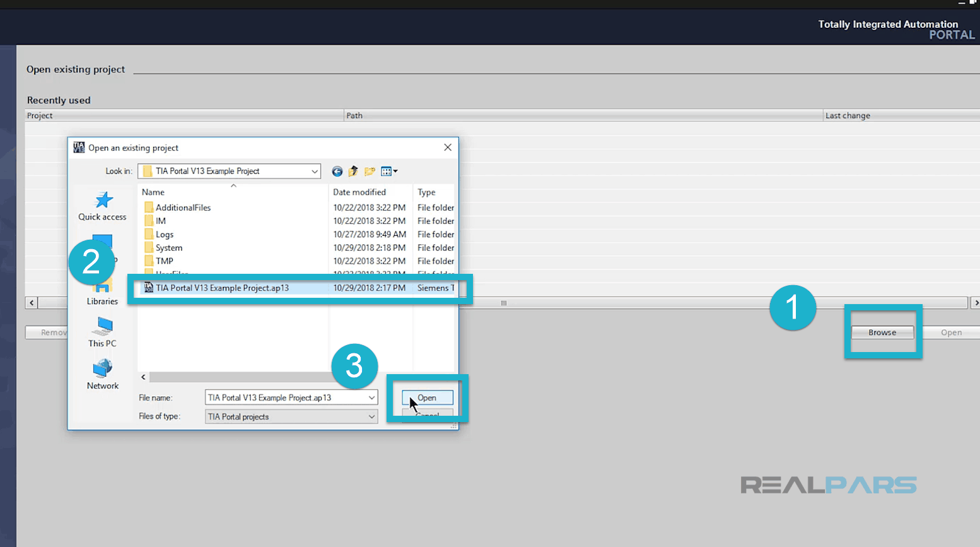
Task: Open the View menu icon in dialog
Action: point(389,171)
